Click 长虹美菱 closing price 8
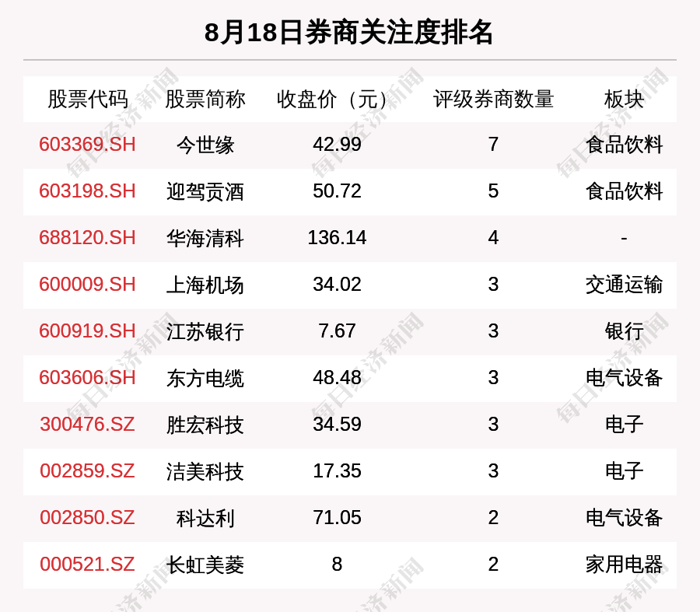 point(337,565)
